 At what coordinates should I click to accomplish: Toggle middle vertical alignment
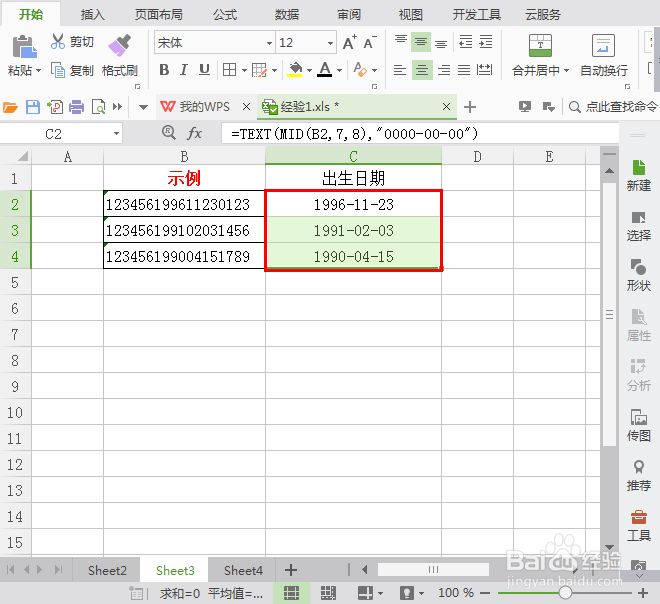[x=421, y=42]
